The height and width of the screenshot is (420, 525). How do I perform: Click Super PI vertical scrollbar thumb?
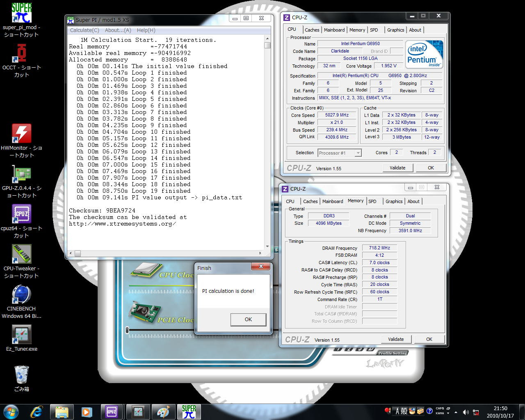pyautogui.click(x=267, y=45)
